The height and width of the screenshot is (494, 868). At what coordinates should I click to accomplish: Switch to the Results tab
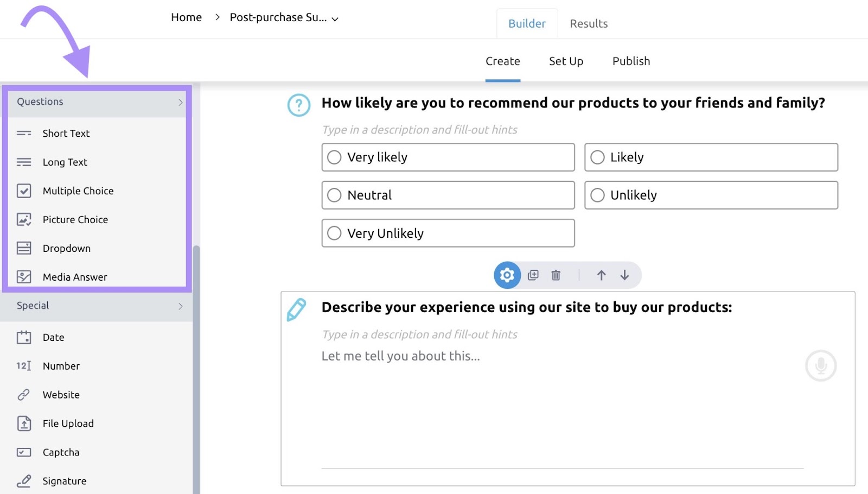point(589,23)
